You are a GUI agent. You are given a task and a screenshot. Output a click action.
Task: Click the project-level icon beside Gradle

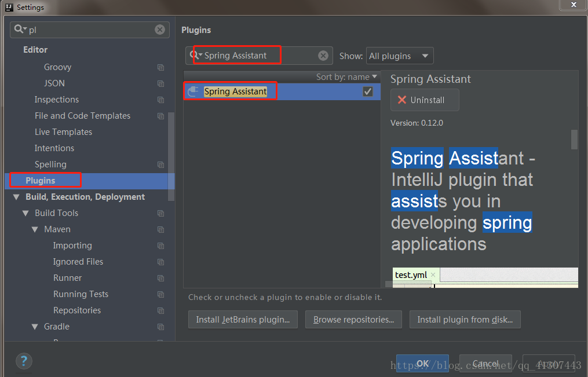(x=160, y=327)
